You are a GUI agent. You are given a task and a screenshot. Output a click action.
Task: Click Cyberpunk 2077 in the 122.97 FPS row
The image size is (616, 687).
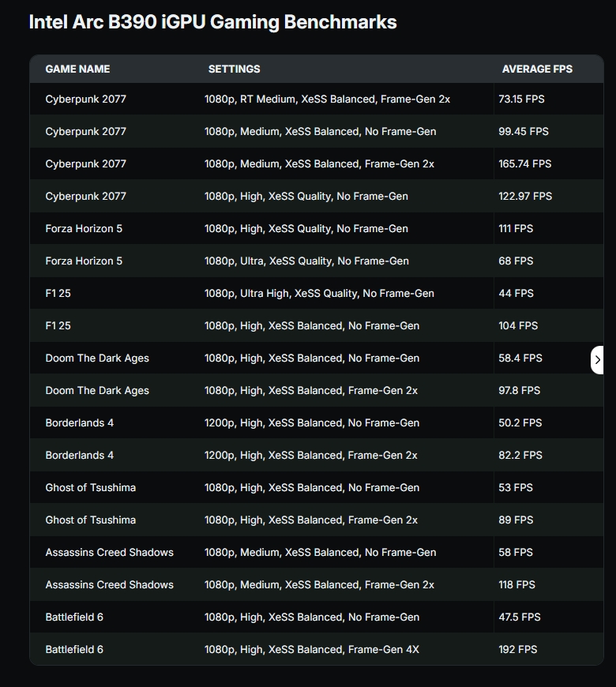coord(85,197)
